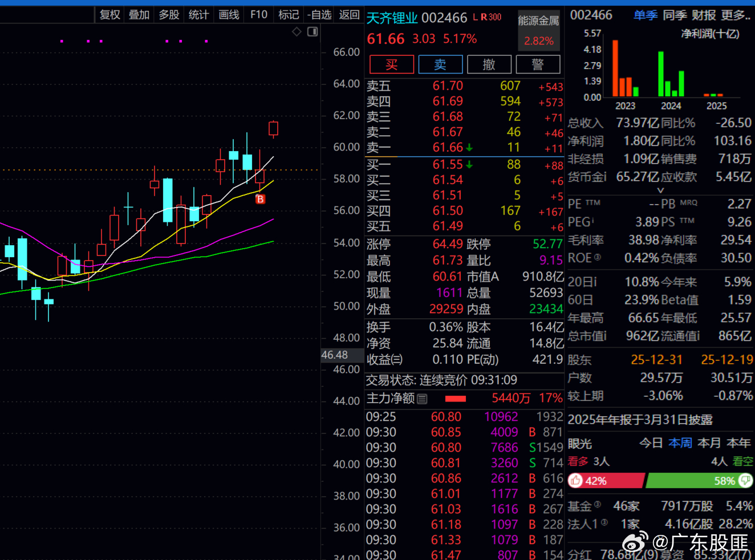Open the 更多.. dropdown in financial panel
This screenshot has height=560, width=755.
[x=736, y=15]
